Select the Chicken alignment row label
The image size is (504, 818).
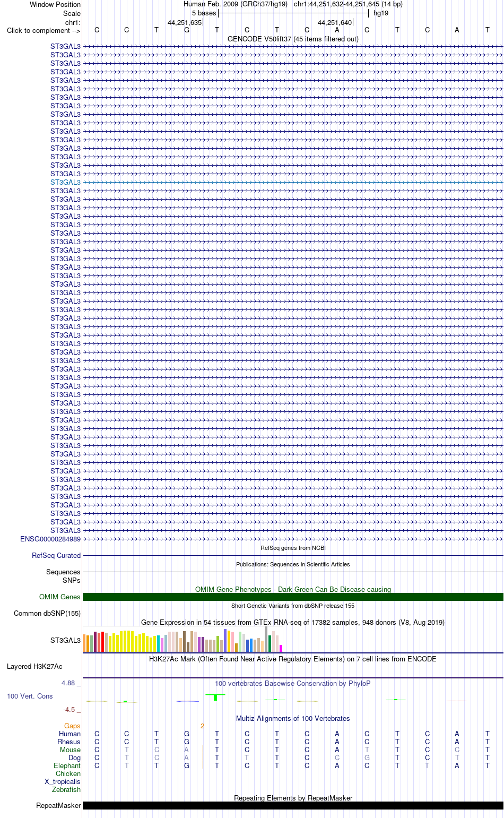[68, 773]
